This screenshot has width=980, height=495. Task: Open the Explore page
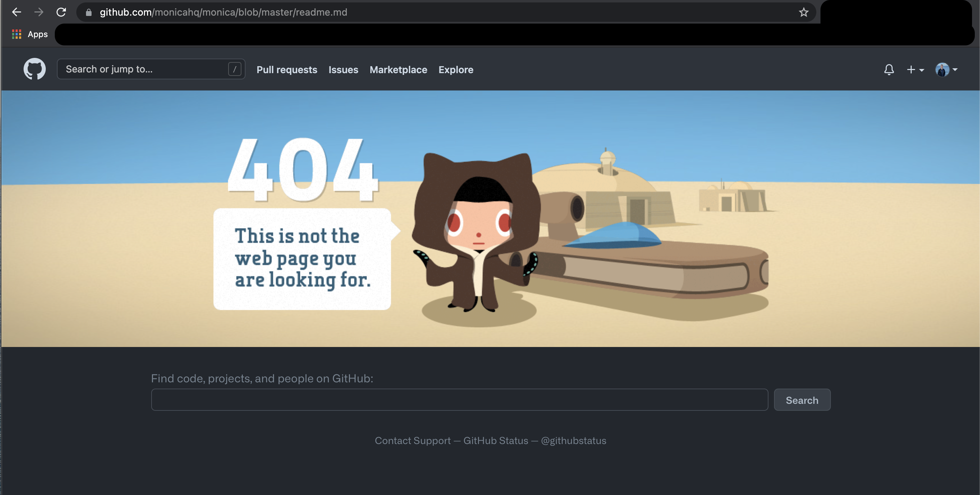tap(455, 70)
